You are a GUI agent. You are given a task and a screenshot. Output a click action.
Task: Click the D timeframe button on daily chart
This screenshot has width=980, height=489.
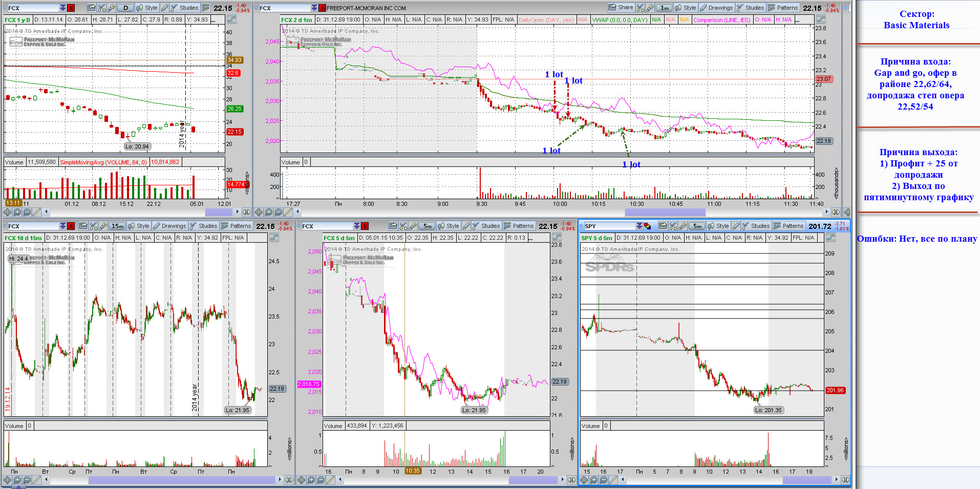[125, 8]
